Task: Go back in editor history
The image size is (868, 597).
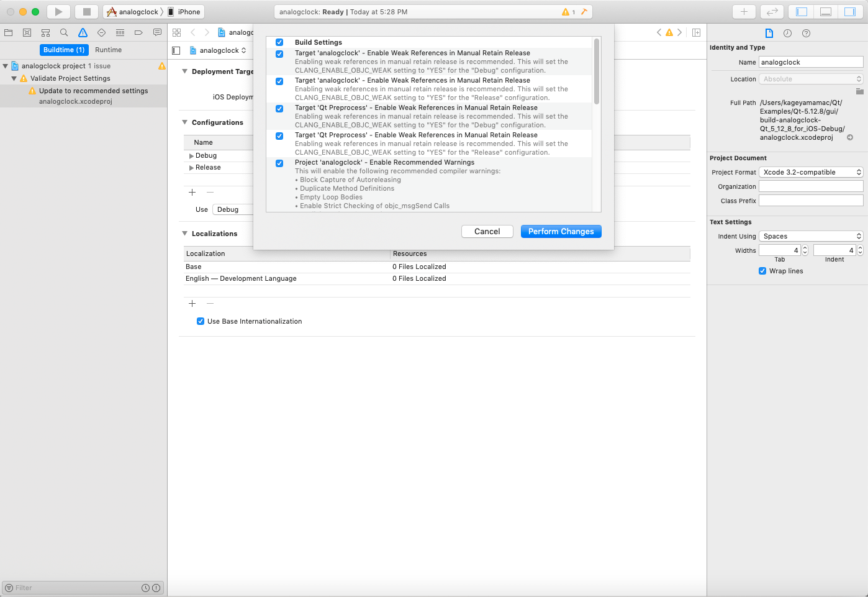Action: click(x=193, y=32)
